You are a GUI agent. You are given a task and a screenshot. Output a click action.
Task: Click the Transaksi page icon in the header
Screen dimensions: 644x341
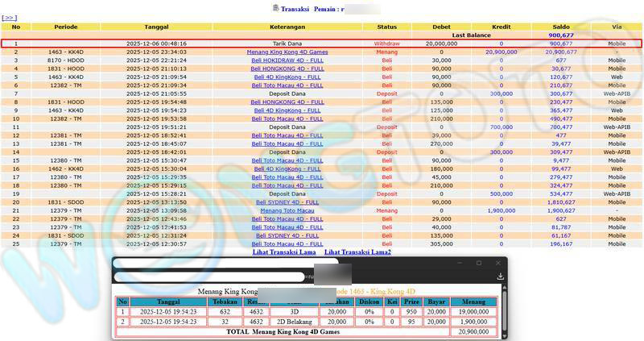pos(275,8)
